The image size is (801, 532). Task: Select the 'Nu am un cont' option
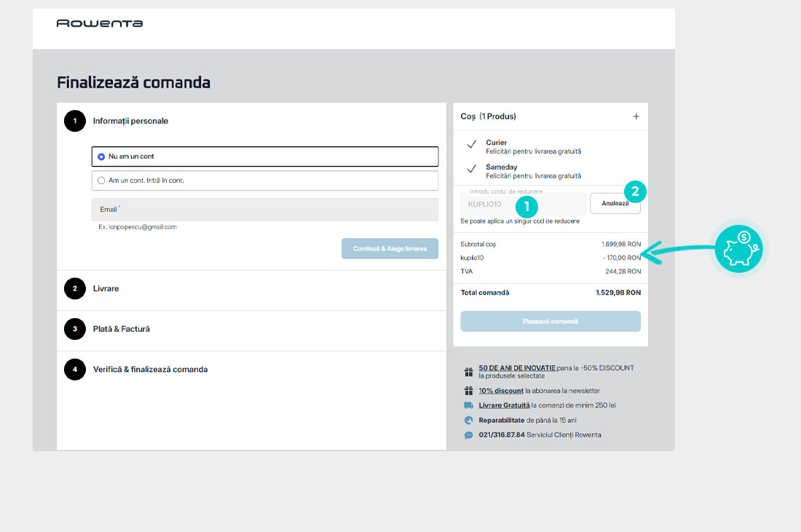(x=101, y=156)
